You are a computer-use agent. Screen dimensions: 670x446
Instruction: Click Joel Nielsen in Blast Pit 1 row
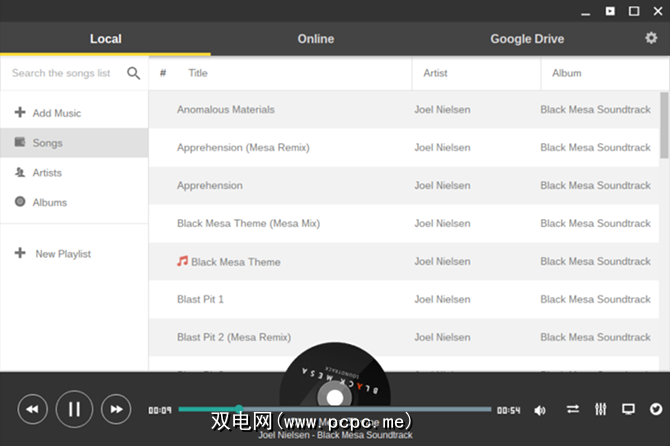coord(442,299)
